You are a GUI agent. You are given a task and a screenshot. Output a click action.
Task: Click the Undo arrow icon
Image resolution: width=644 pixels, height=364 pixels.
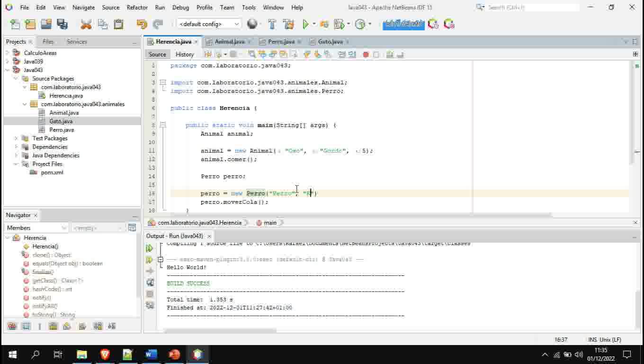pos(142,24)
